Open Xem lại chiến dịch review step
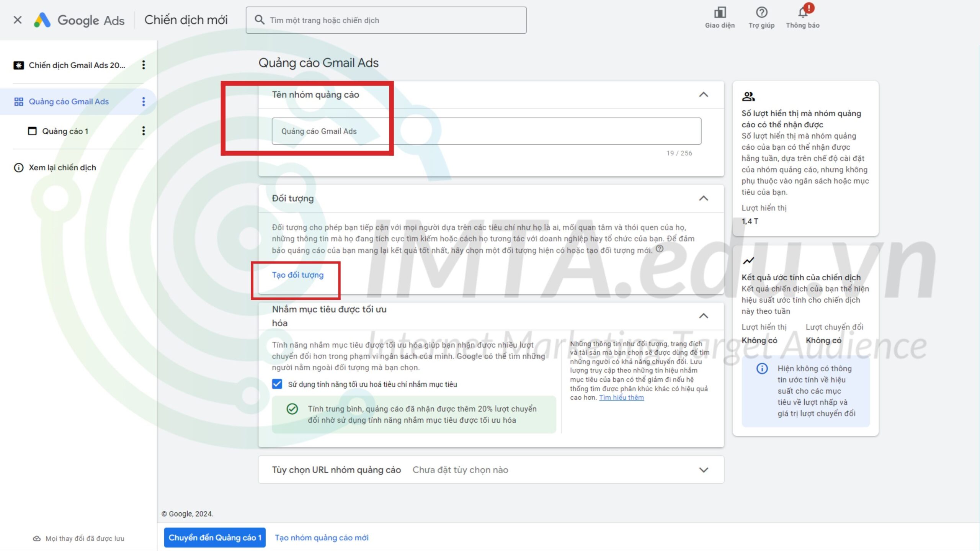This screenshot has height=551, width=980. tap(62, 167)
